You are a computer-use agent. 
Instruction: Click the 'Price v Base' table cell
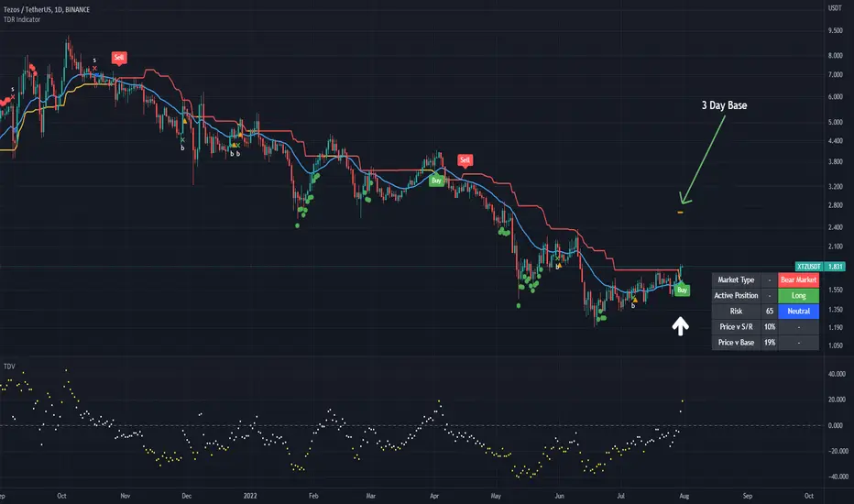736,342
